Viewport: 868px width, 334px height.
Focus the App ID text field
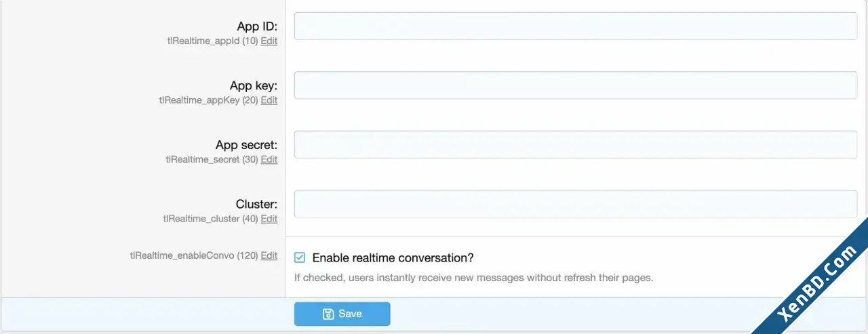coord(576,26)
